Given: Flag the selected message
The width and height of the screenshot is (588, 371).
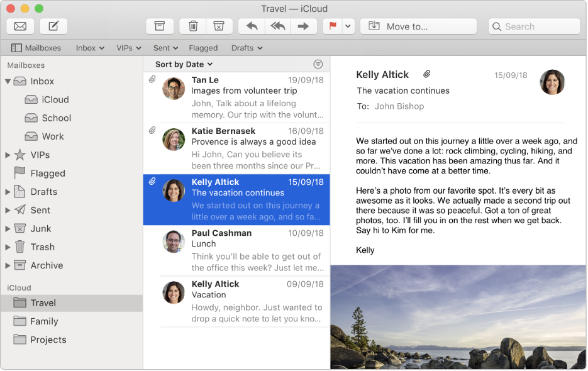Looking at the screenshot, I should tap(334, 26).
